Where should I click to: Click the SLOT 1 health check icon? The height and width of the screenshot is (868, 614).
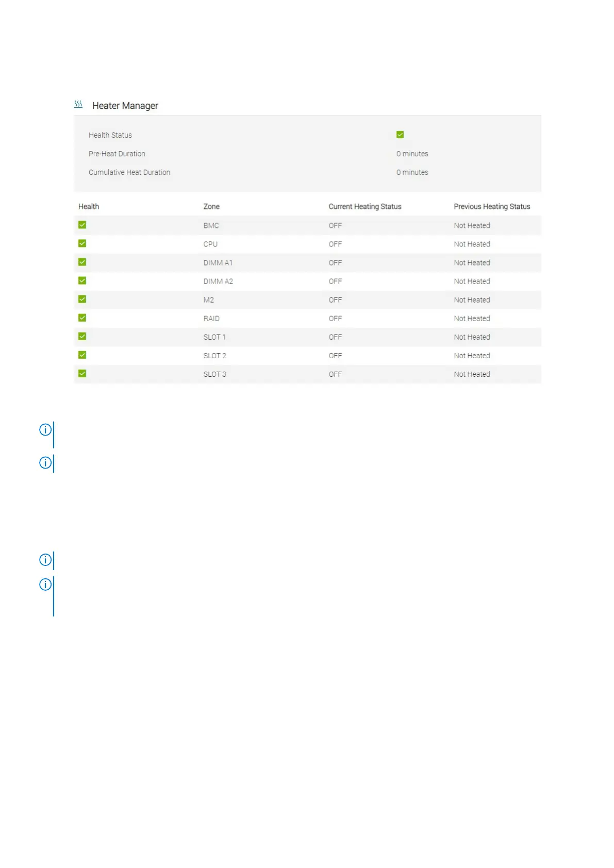point(82,336)
